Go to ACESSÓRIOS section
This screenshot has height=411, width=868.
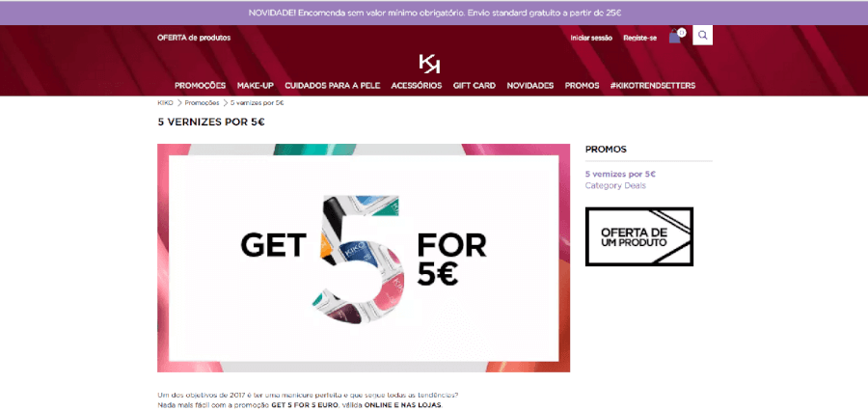[417, 85]
